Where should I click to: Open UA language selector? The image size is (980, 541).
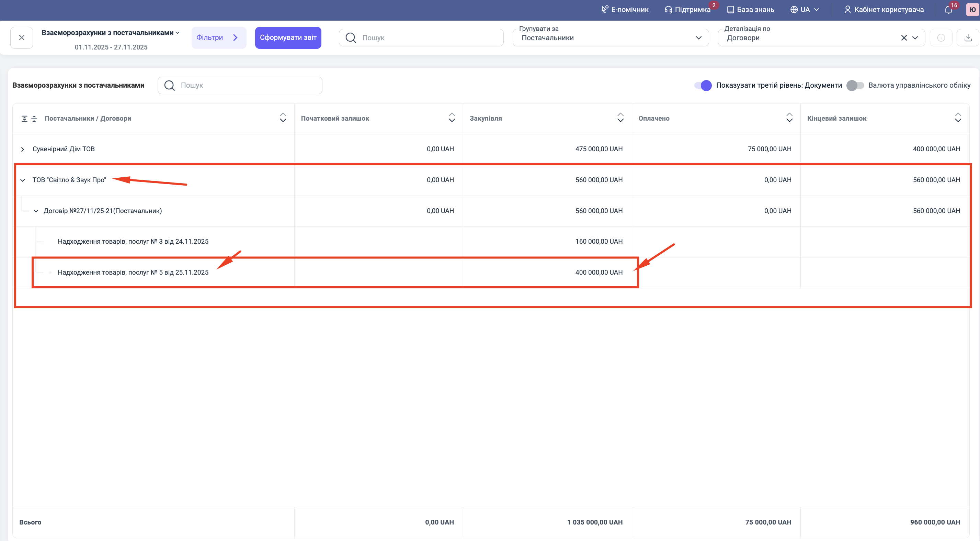tap(805, 10)
